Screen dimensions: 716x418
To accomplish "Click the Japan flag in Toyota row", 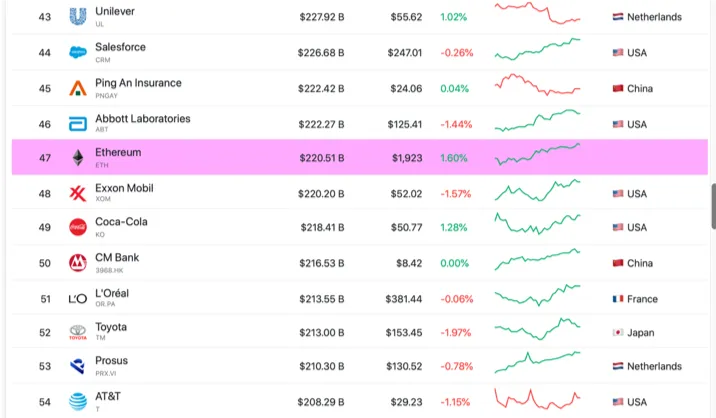I will point(618,333).
